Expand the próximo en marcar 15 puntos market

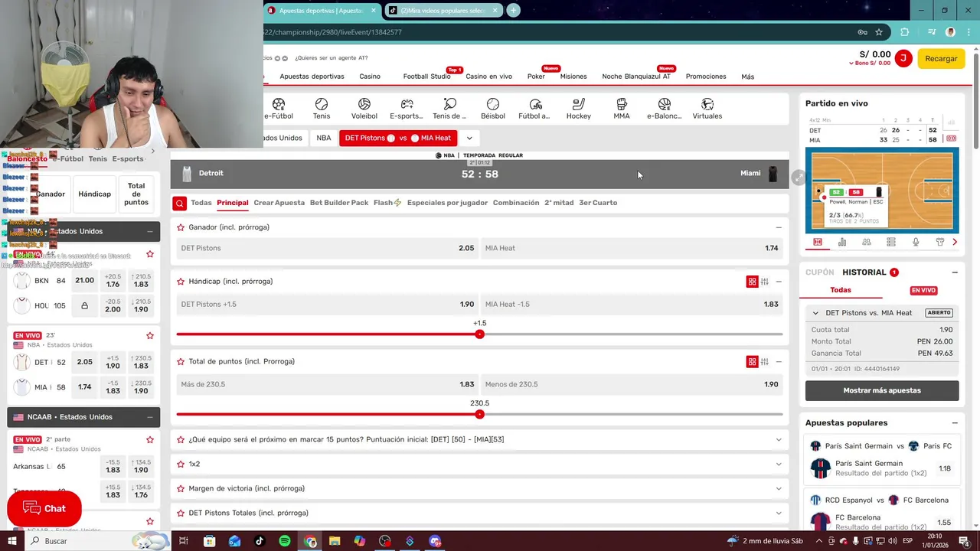pyautogui.click(x=779, y=440)
